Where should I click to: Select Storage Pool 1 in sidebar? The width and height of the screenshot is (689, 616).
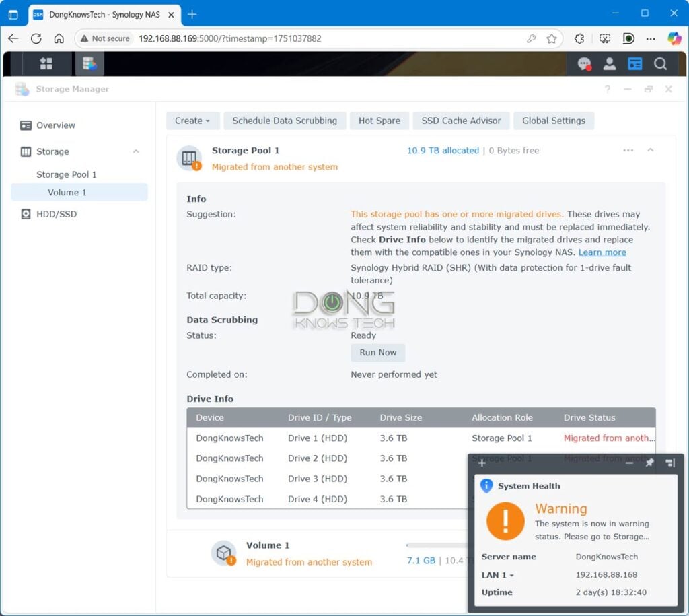(67, 174)
